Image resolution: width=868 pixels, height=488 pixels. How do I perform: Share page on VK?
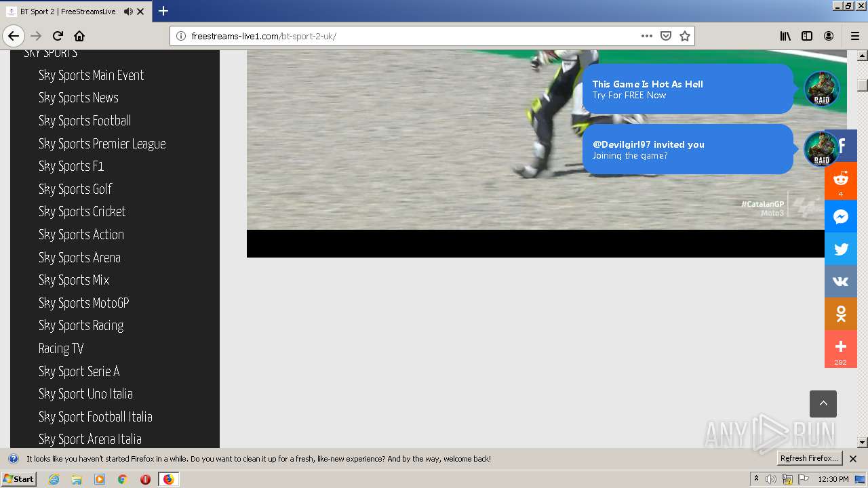click(841, 281)
